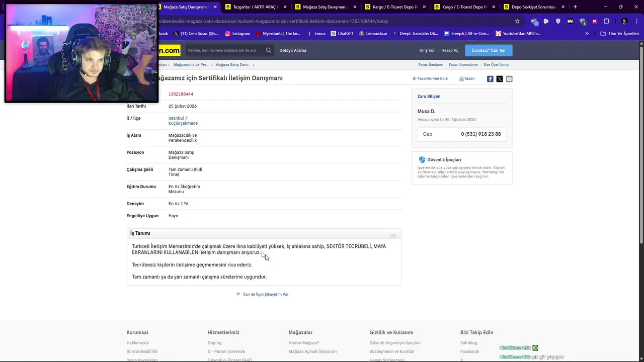644x362 pixels.
Task: Expand the bookmarks overflow chevron
Action: click(x=587, y=34)
